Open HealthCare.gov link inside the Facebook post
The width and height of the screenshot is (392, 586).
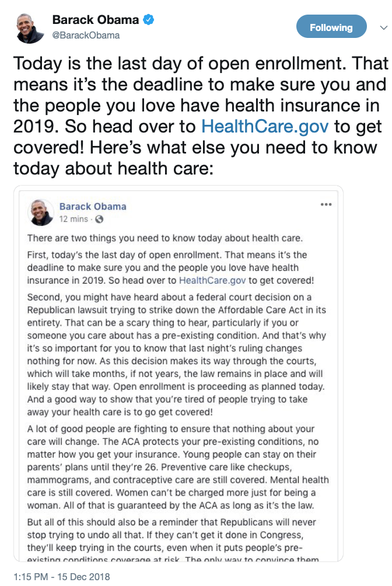213,280
